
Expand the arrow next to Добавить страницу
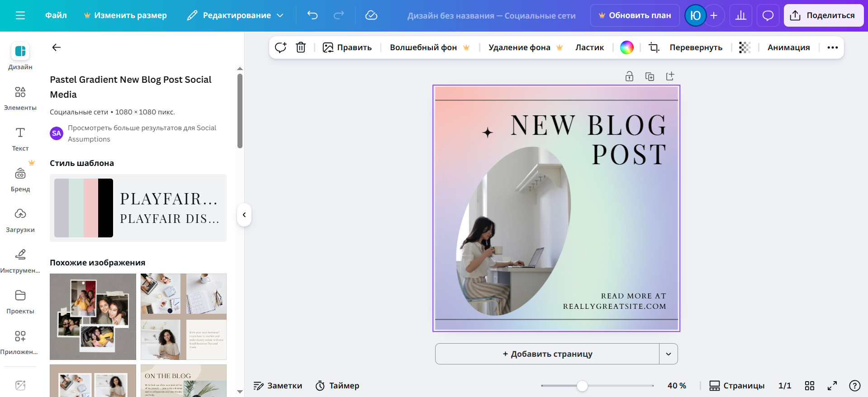tap(669, 354)
